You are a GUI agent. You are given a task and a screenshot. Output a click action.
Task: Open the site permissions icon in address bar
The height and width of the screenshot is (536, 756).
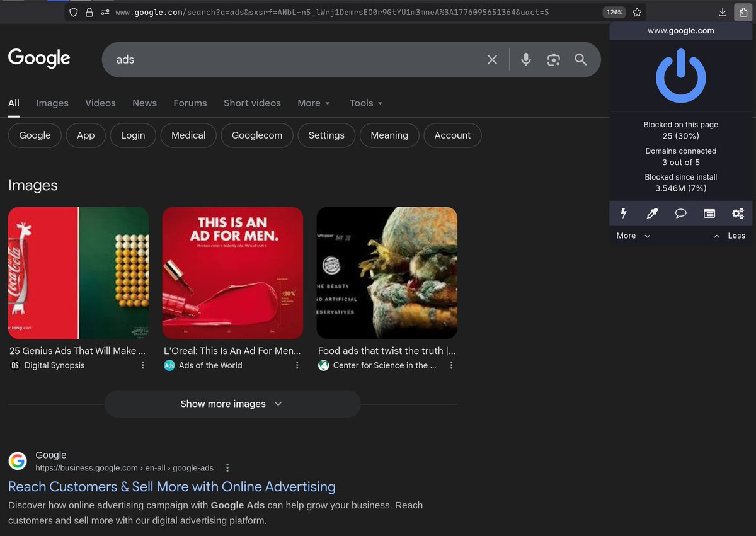click(x=105, y=12)
